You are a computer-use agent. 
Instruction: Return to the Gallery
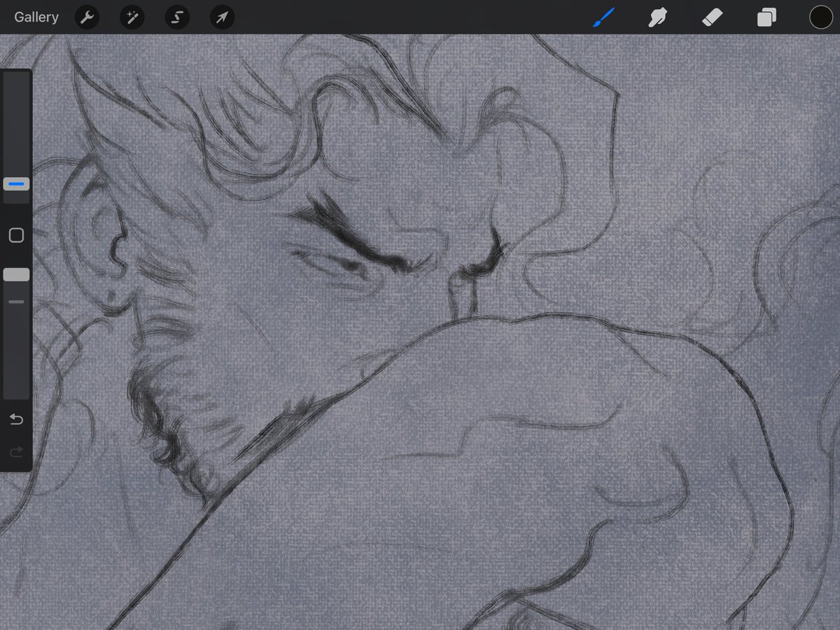[36, 17]
